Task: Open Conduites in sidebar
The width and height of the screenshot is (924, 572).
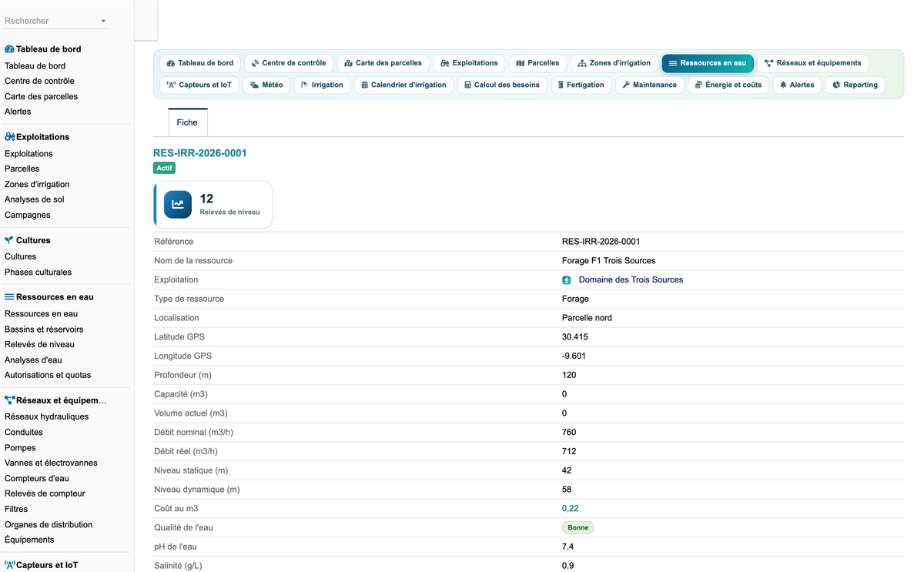Action: (24, 433)
